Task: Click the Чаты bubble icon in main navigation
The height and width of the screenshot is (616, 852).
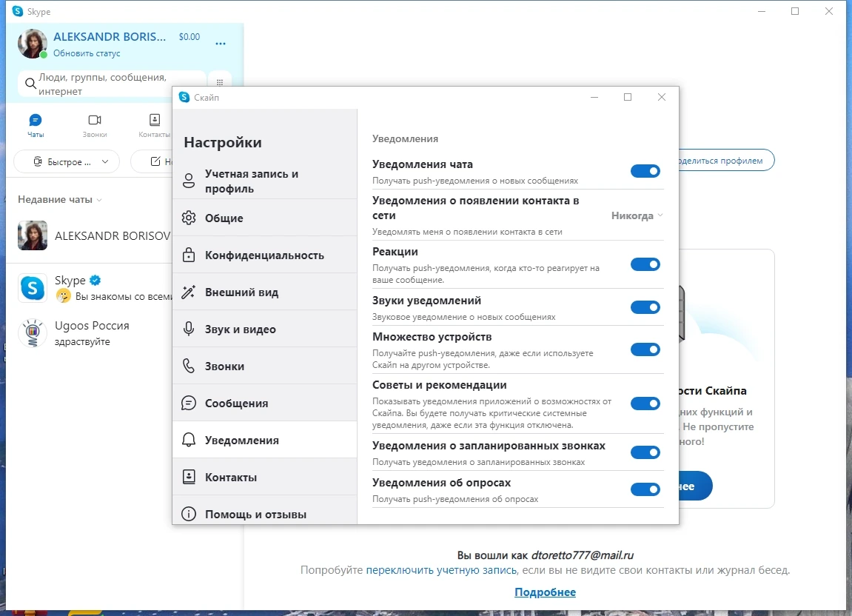Action: click(36, 120)
